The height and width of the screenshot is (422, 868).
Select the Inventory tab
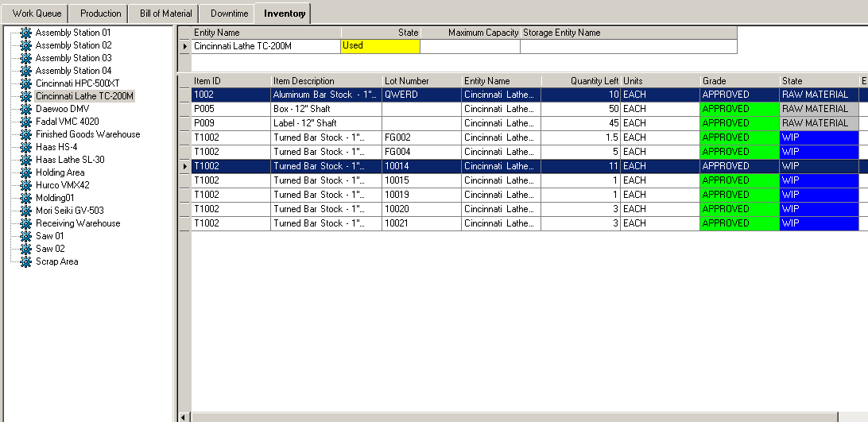284,14
